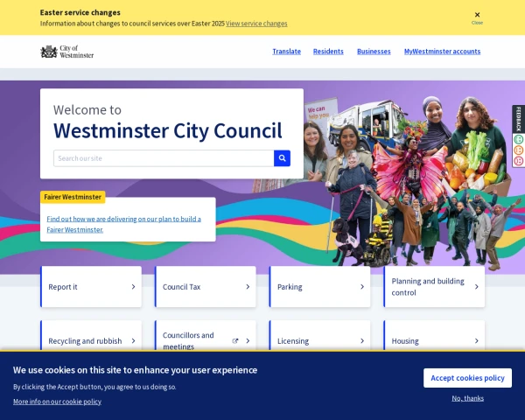This screenshot has width=525, height=420.
Task: Open the Licensing card
Action: coord(319,336)
